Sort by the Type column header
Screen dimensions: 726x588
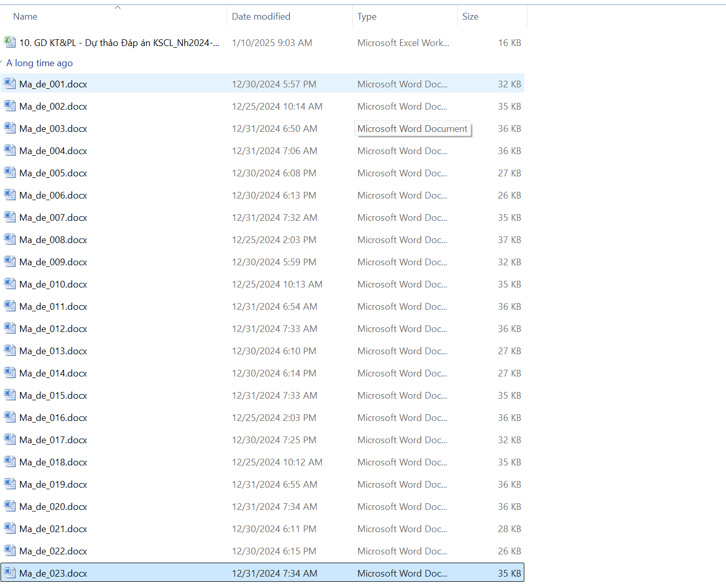tap(367, 17)
